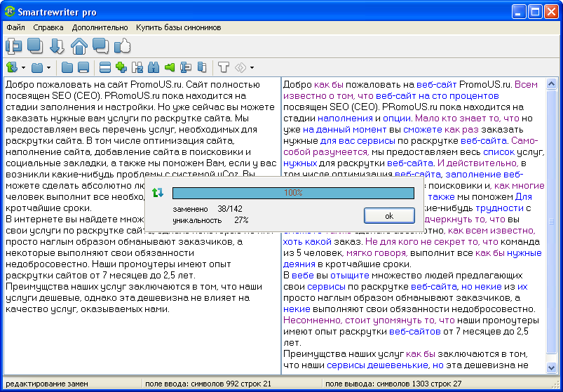Click the binoculars search icon
Screen dimensions: 563x392
tap(154, 67)
